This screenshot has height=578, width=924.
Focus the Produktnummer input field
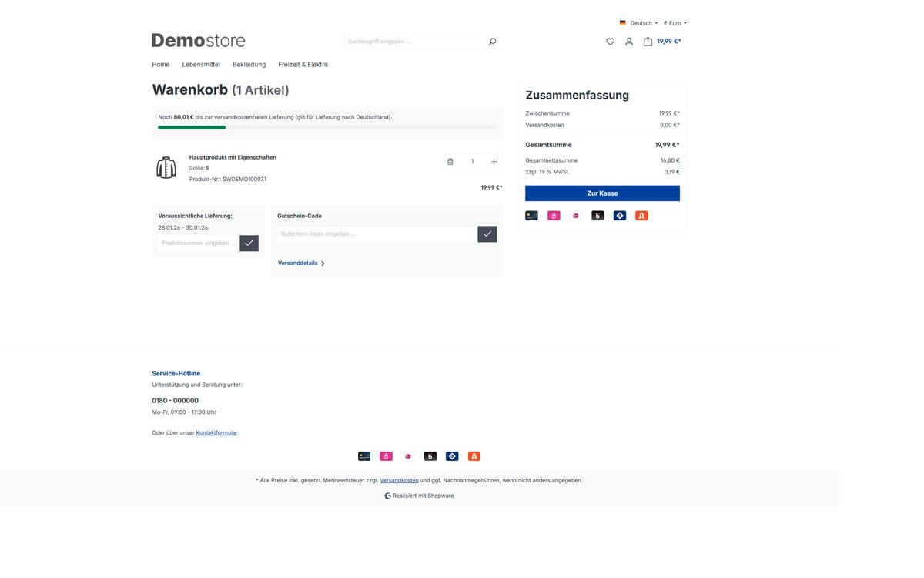199,243
